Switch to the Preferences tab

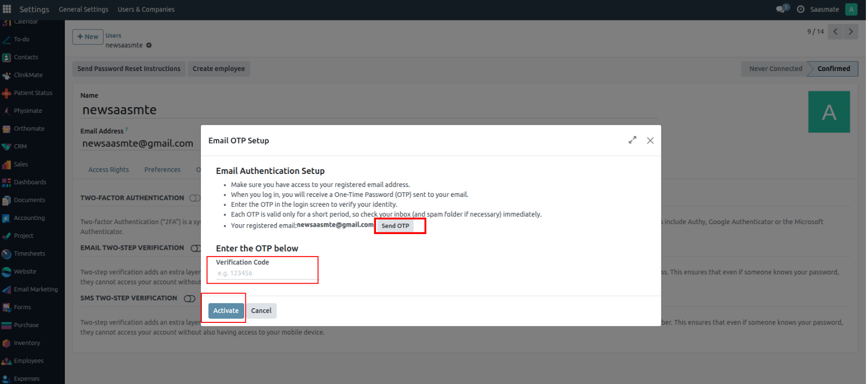pyautogui.click(x=162, y=170)
